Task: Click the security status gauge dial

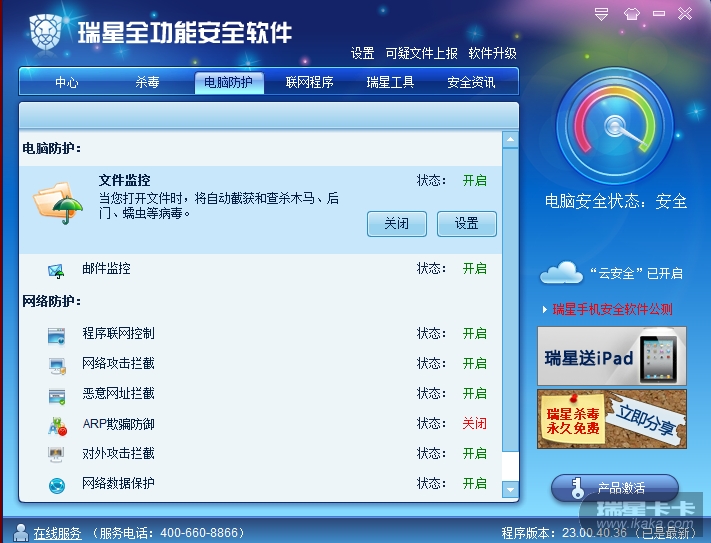Action: tap(615, 126)
